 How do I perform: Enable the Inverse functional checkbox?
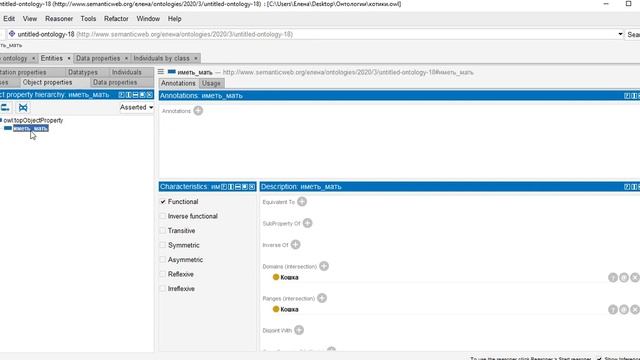click(x=163, y=216)
